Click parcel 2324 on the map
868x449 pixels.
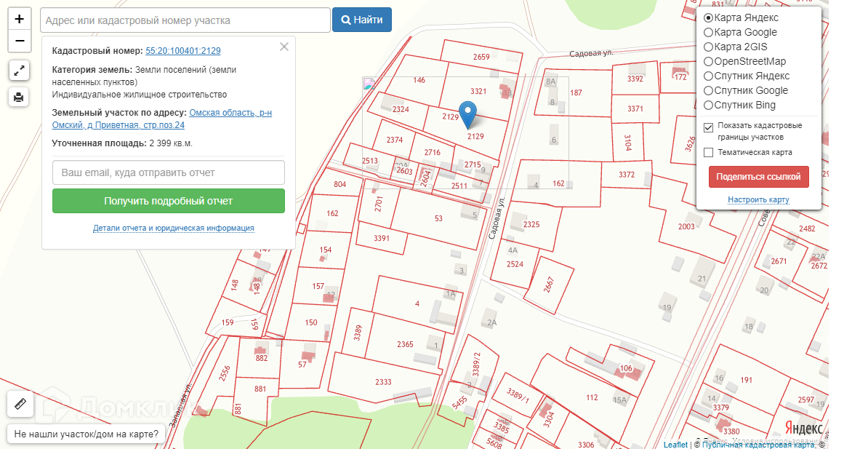point(401,109)
